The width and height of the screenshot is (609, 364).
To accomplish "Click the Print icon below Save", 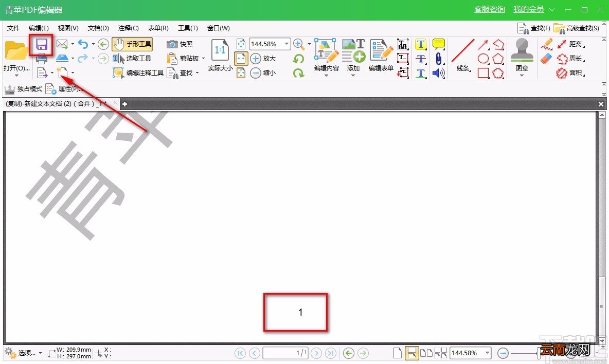I will (x=42, y=59).
